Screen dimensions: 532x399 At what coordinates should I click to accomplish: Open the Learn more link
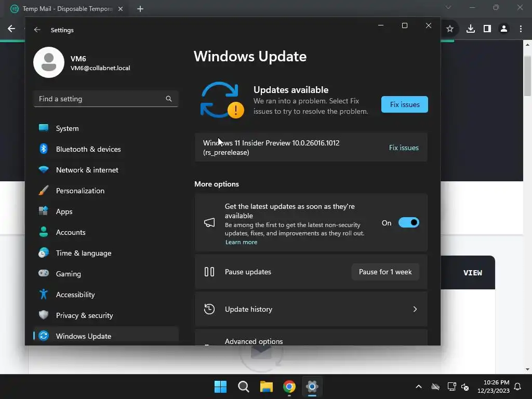tap(241, 242)
